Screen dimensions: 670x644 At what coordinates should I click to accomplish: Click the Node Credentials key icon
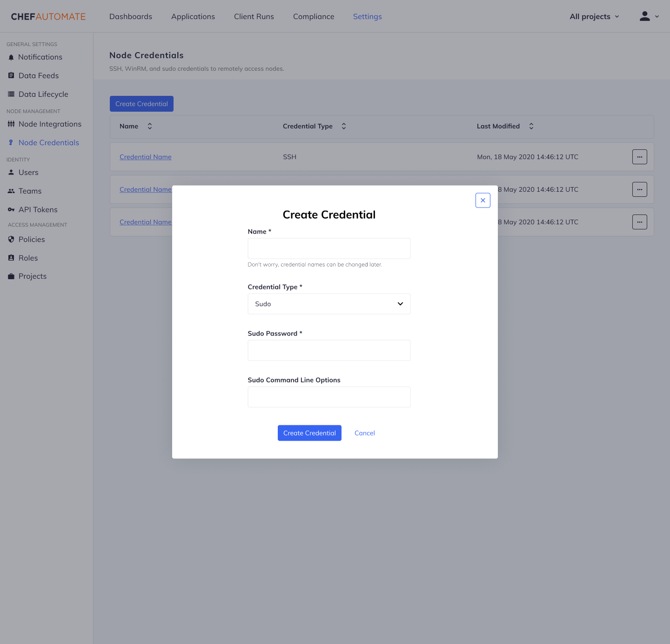[x=11, y=142]
